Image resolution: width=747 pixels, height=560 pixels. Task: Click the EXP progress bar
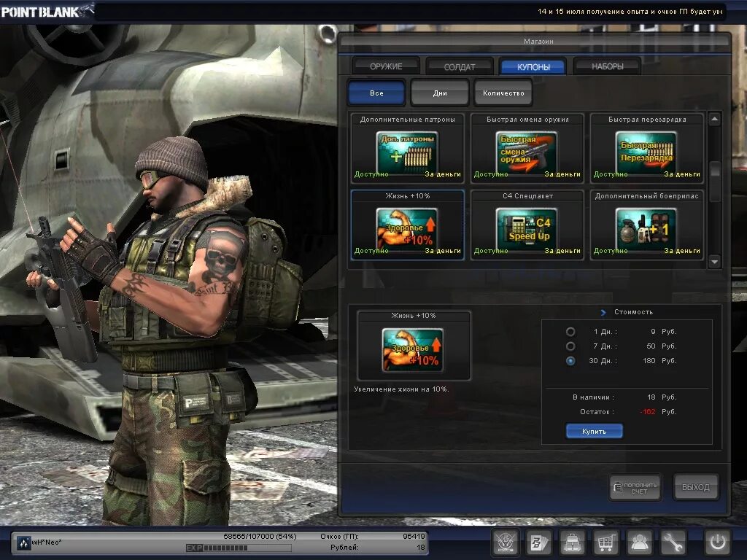coord(239,548)
